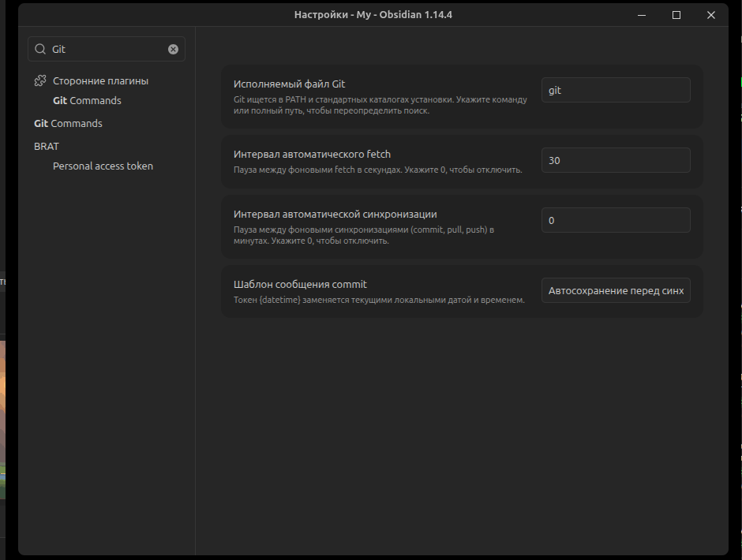The width and height of the screenshot is (742, 560).
Task: Click the window title Настройки - My - Obsidian
Action: point(373,15)
